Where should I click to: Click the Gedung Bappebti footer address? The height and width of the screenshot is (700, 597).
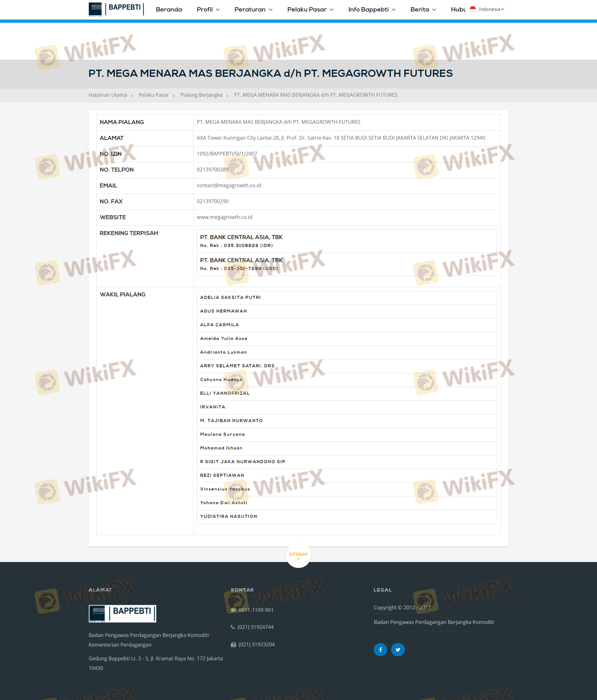[155, 663]
